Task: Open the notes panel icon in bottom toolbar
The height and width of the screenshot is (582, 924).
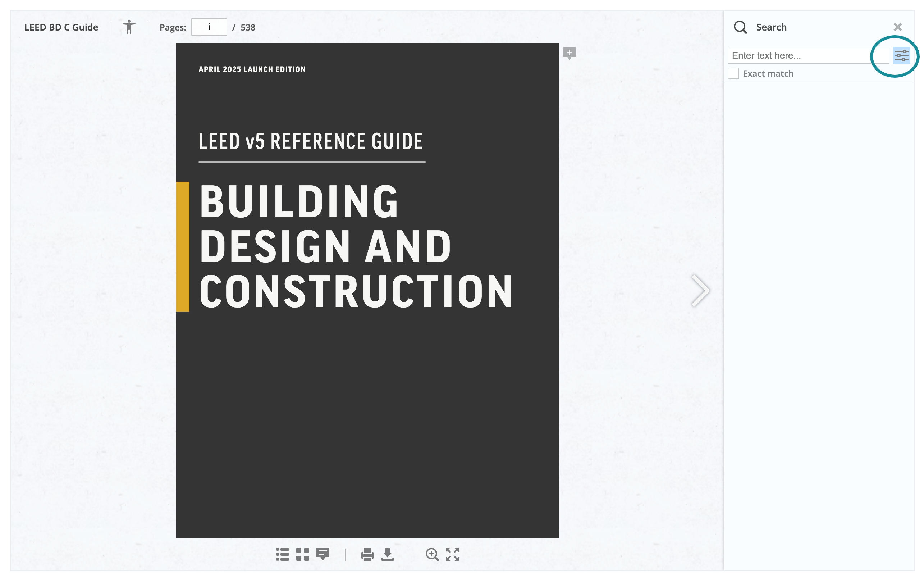Action: 323,554
